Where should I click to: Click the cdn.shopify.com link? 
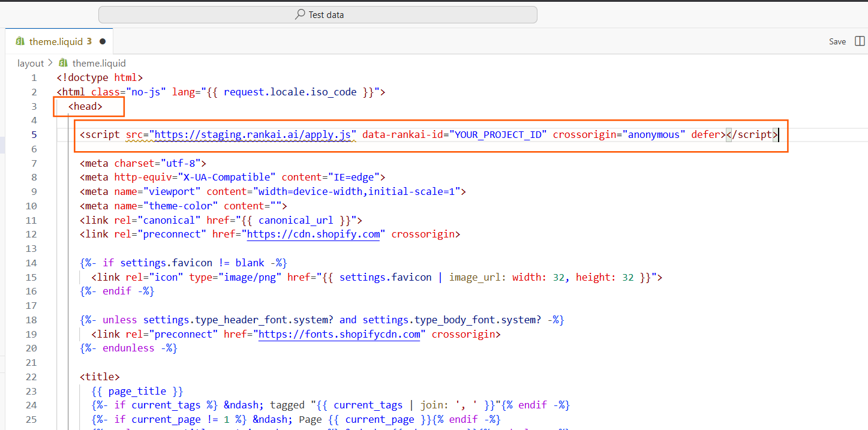[314, 234]
